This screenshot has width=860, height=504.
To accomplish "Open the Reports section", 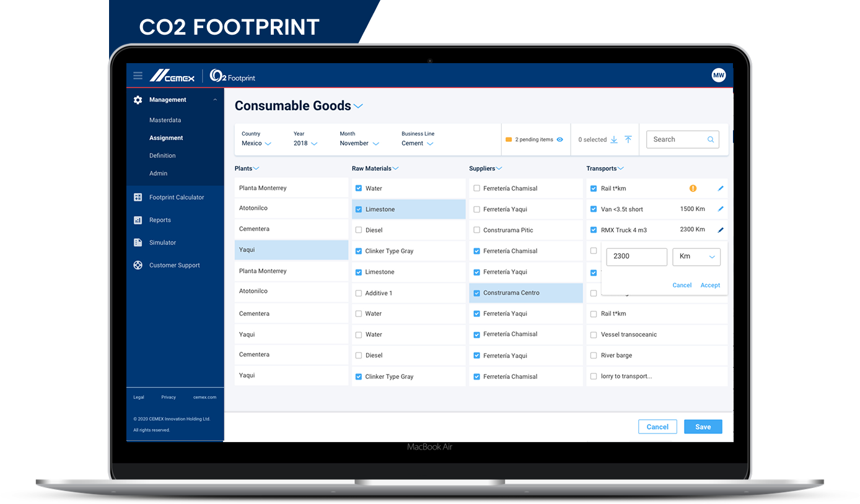I will click(x=160, y=220).
